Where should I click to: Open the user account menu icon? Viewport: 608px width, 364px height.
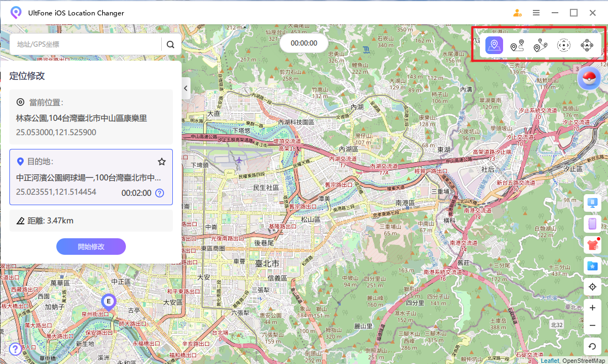coord(517,13)
